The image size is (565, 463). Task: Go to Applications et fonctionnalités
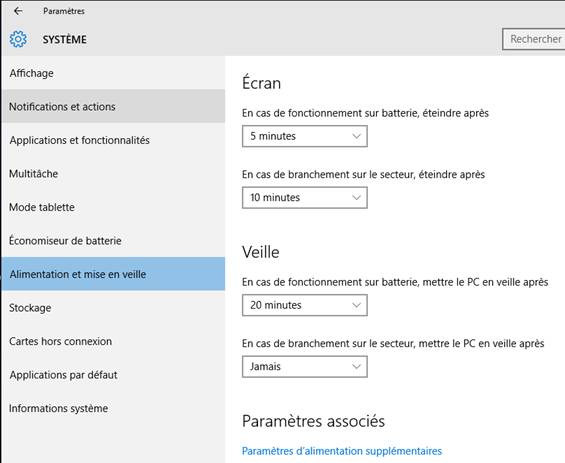tap(113, 140)
